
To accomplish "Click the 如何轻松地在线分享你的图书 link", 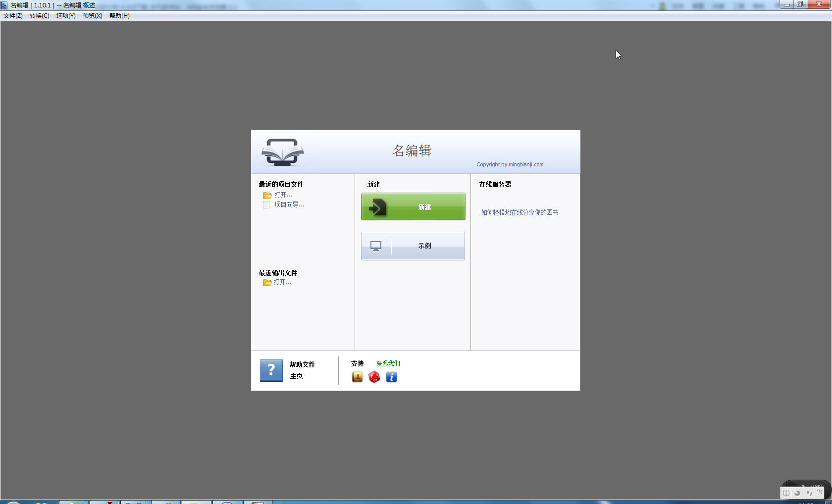I will (x=520, y=213).
